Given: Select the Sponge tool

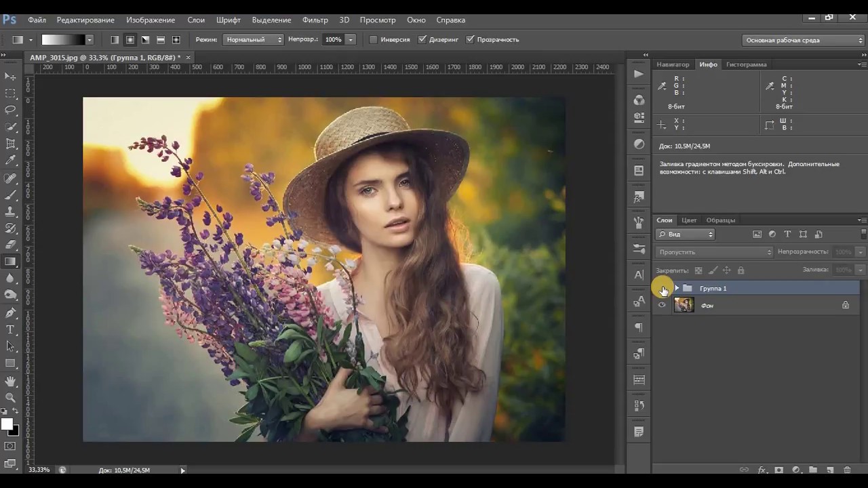Looking at the screenshot, I should coord(10,295).
